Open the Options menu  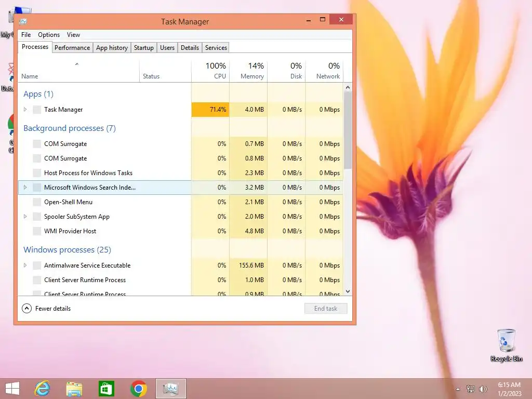48,35
